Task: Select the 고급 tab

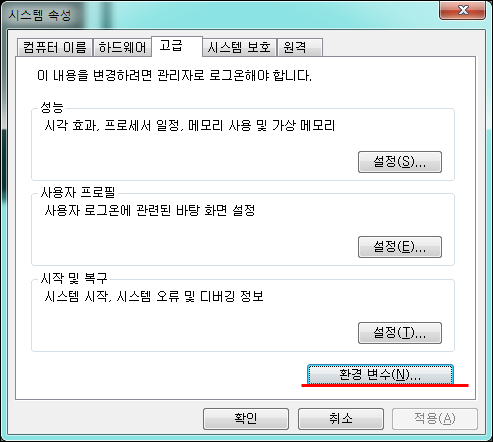Action: (177, 46)
